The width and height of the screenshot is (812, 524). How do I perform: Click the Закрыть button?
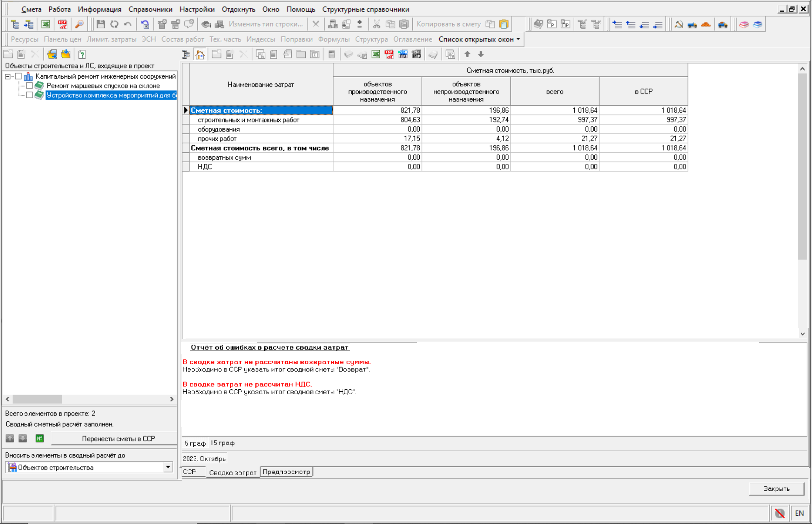click(776, 488)
